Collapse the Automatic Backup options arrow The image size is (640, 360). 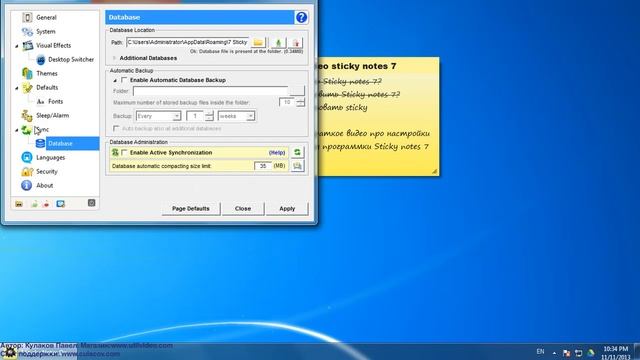(115, 80)
